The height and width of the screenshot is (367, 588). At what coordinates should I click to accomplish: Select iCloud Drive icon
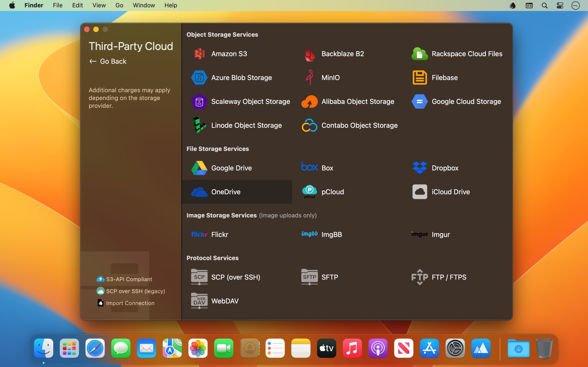(x=420, y=192)
